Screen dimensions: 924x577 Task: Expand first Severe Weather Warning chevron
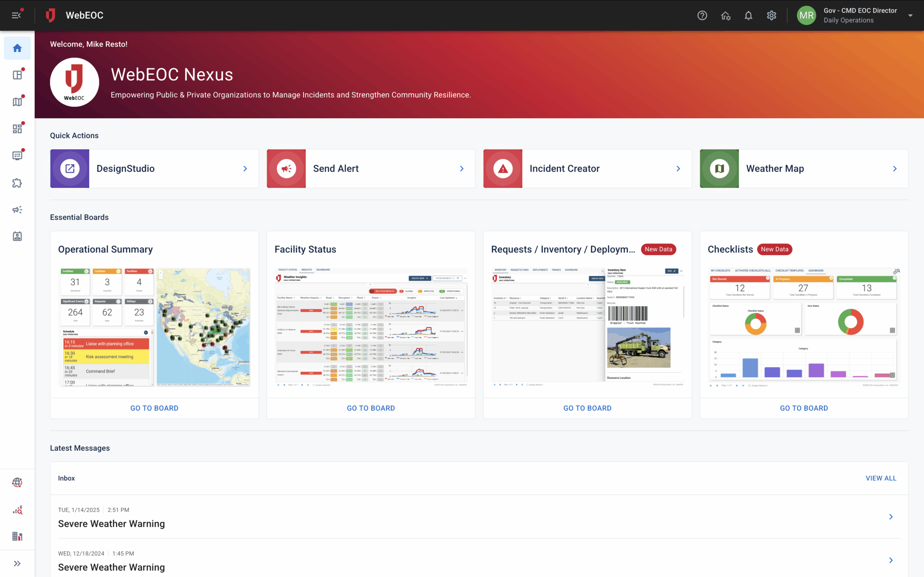point(891,517)
